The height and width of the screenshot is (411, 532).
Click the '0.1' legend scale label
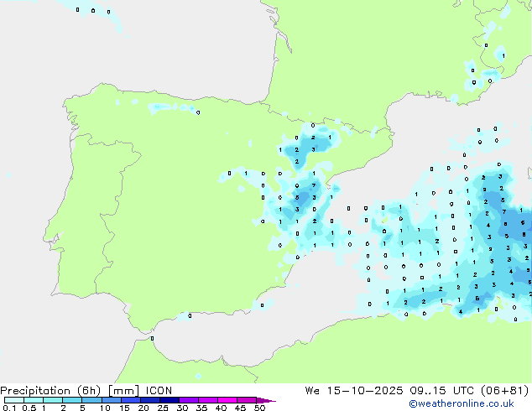coord(8,408)
